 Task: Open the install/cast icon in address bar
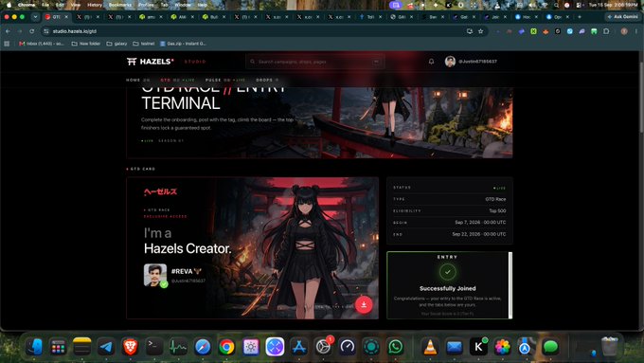(470, 31)
